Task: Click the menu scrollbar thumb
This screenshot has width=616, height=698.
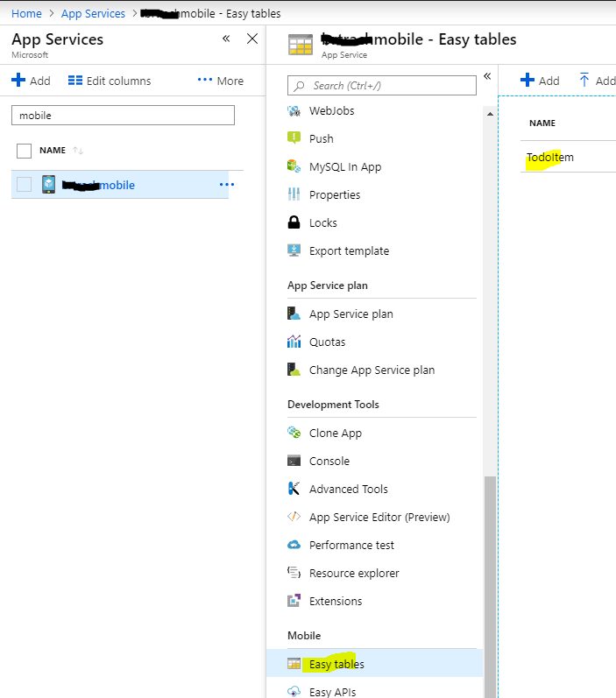Action: 490,587
